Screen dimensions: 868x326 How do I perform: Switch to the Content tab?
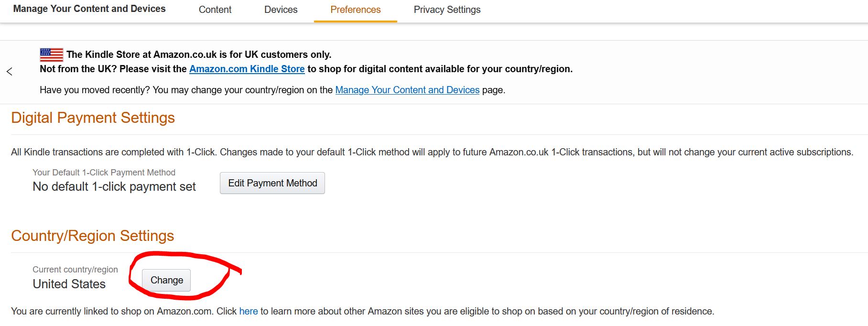click(215, 10)
